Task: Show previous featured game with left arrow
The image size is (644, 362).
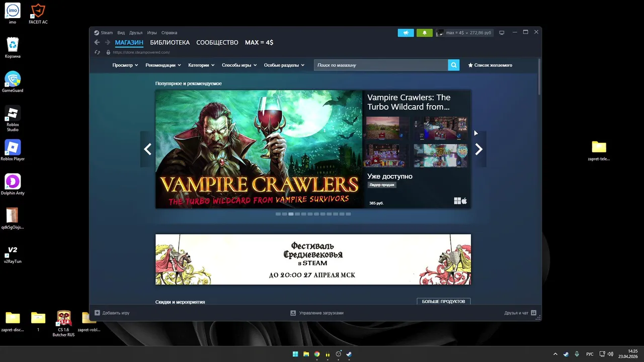Action: click(147, 149)
